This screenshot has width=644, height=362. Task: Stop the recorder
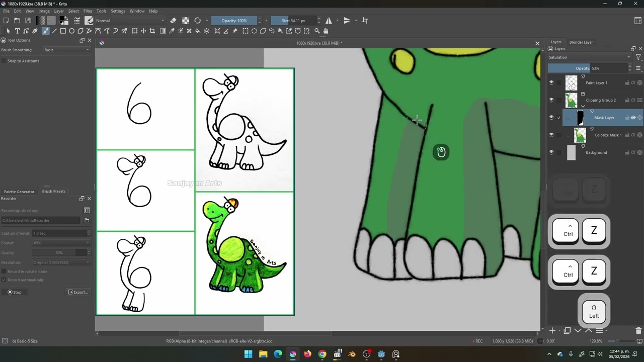pos(14,292)
